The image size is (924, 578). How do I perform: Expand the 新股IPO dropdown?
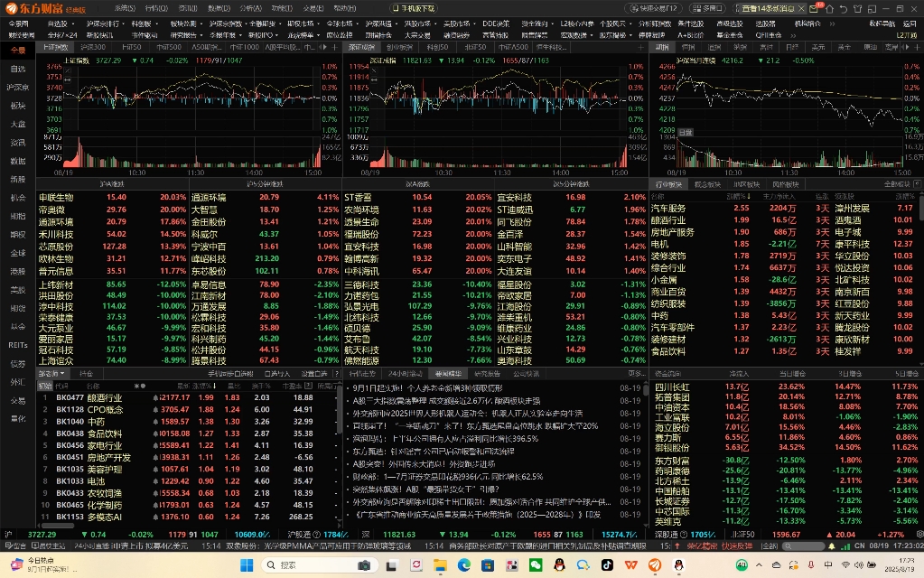coord(277,35)
